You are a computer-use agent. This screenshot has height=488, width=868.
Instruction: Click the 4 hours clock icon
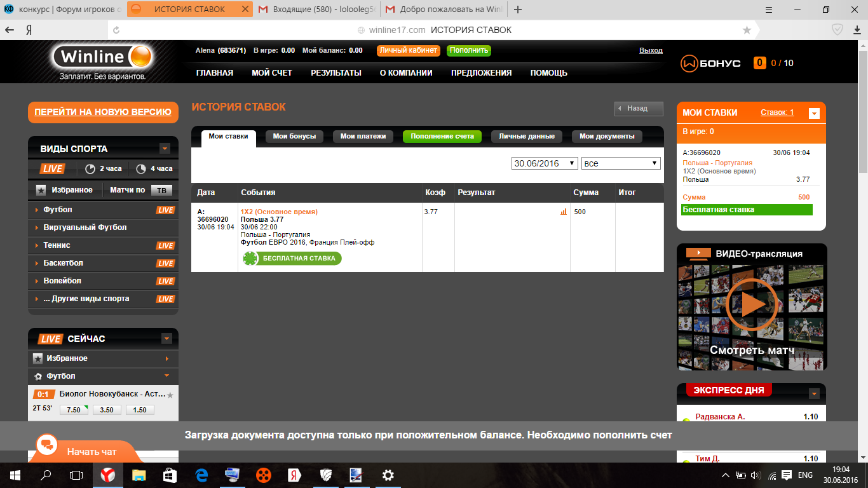pyautogui.click(x=141, y=169)
